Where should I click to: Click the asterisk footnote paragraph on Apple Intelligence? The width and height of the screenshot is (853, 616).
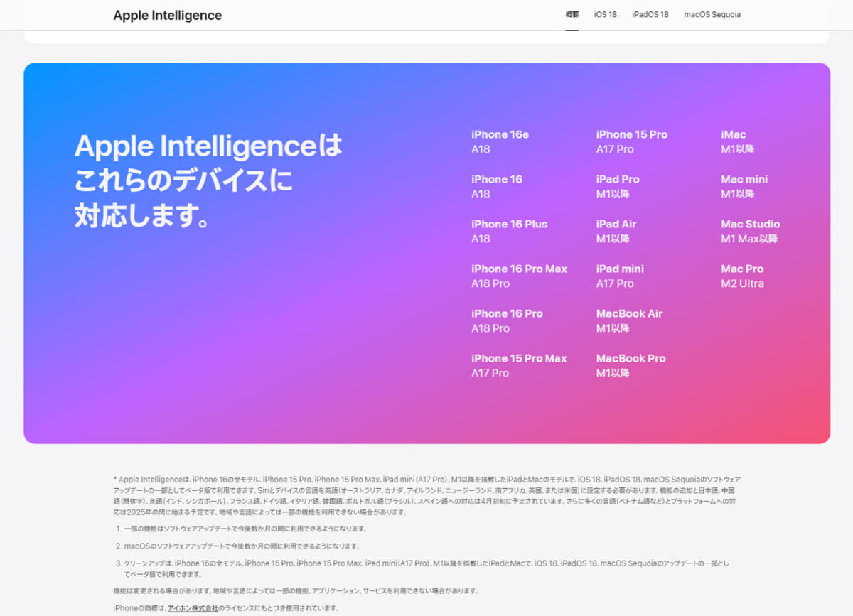(x=426, y=496)
